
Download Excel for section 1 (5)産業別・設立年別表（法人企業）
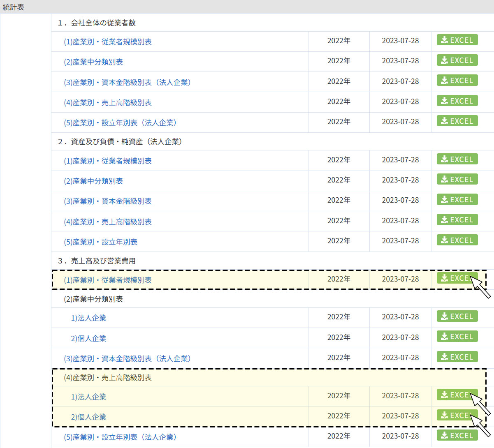[457, 121]
